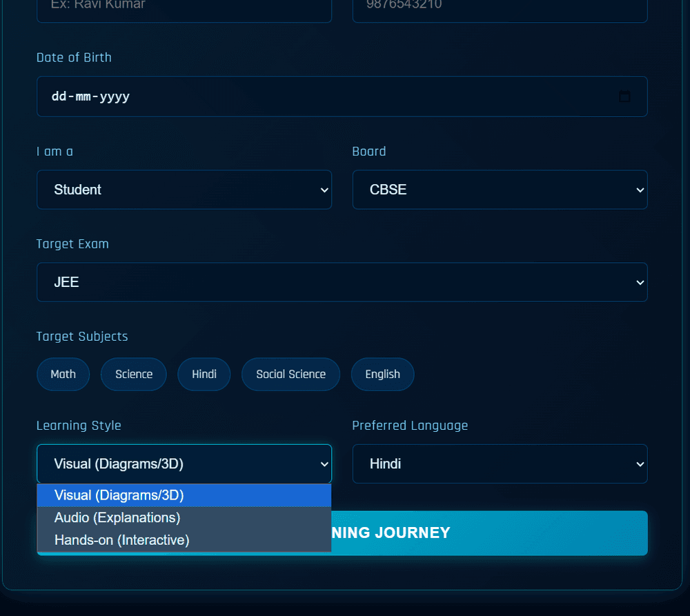The height and width of the screenshot is (616, 690).
Task: Collapse the Learning Style dropdown
Action: pos(184,464)
